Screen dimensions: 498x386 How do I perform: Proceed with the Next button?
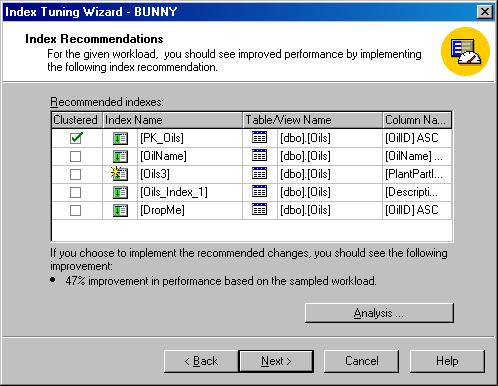[276, 361]
